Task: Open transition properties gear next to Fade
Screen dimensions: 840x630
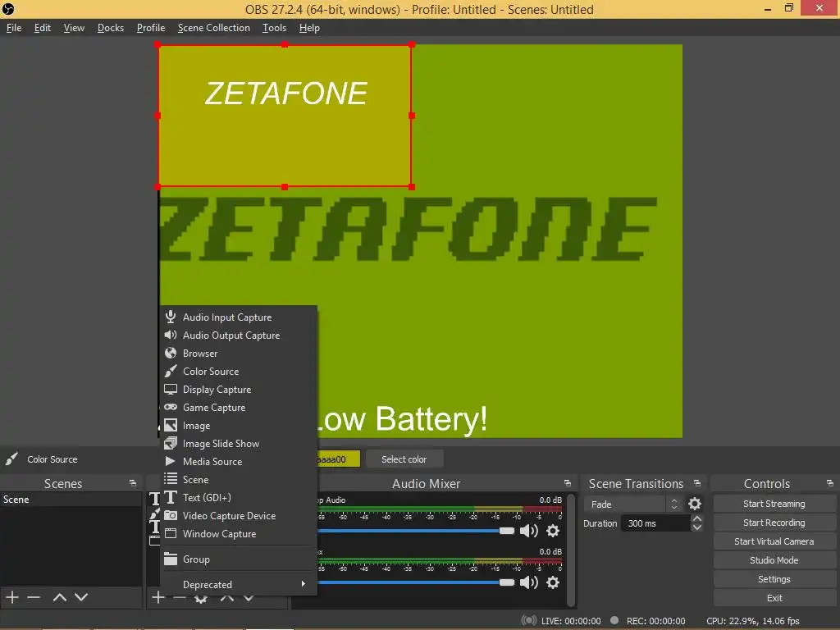Action: tap(694, 504)
